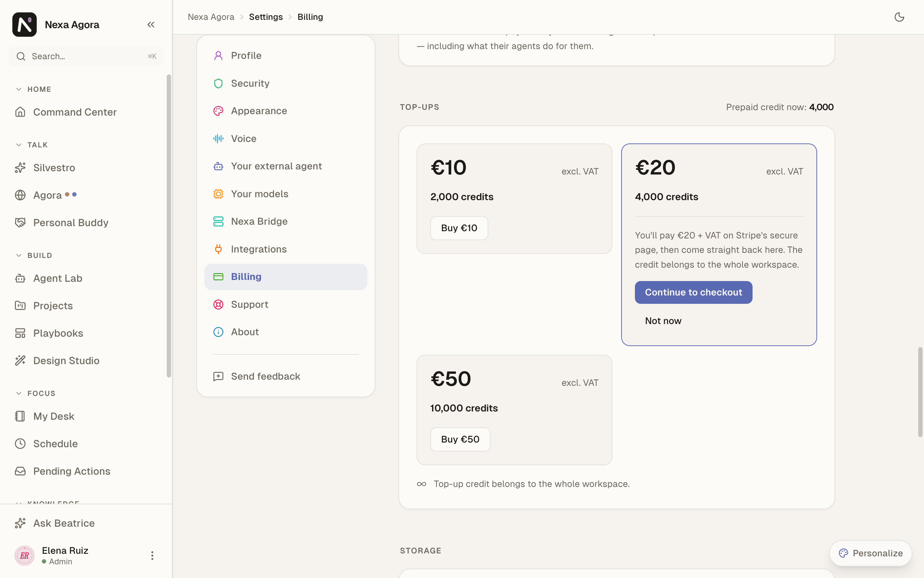Open Elena Ruiz user menu dots
This screenshot has width=924, height=578.
click(152, 556)
